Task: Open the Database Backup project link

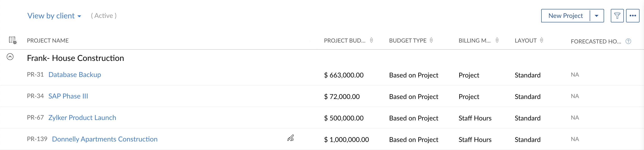Action: pyautogui.click(x=75, y=75)
